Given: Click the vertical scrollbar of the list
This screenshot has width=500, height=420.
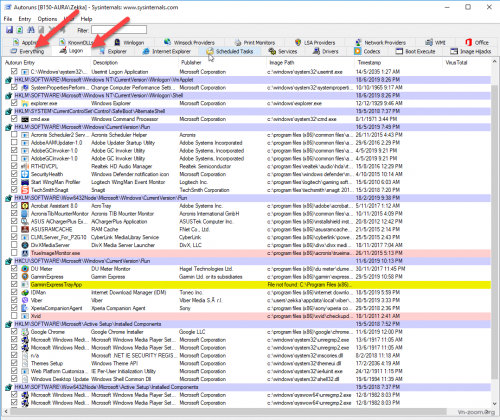Looking at the screenshot, I should 494,233.
